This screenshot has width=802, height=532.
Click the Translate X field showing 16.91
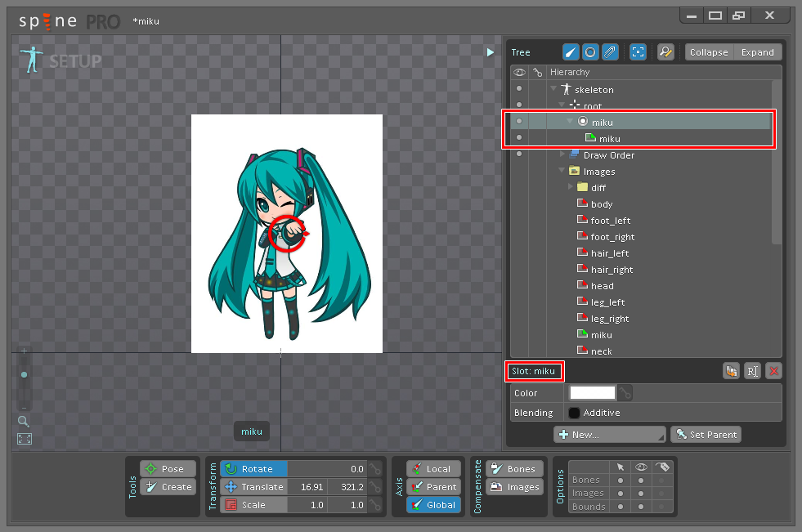307,487
